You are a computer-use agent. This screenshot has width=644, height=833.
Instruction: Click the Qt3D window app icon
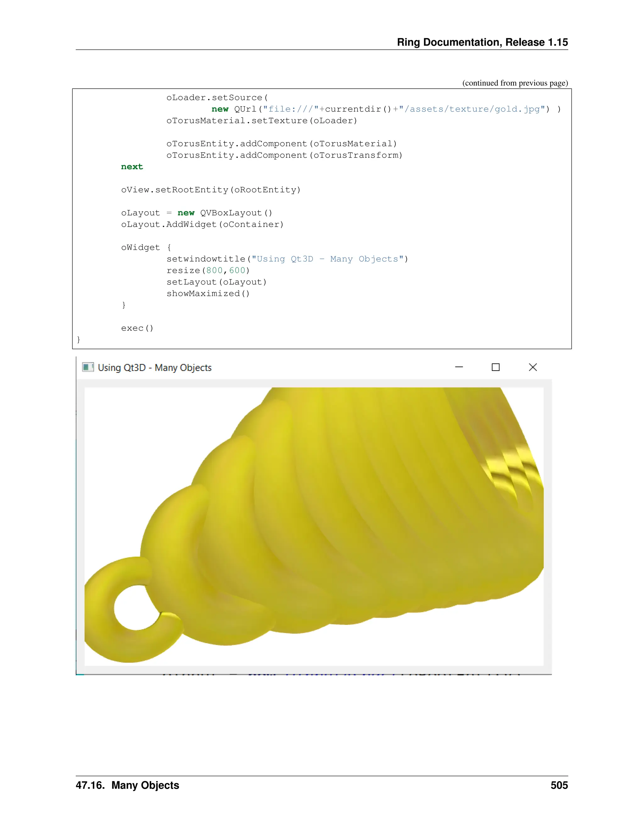88,367
